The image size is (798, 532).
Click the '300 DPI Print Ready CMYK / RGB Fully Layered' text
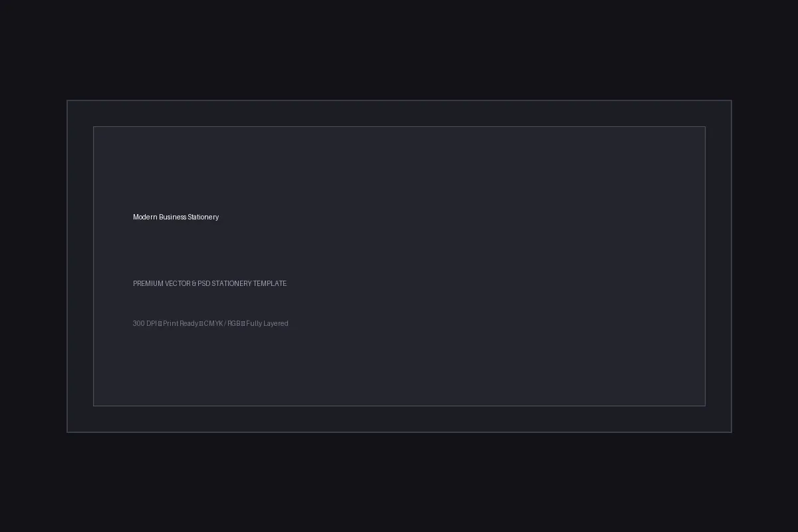pyautogui.click(x=210, y=323)
